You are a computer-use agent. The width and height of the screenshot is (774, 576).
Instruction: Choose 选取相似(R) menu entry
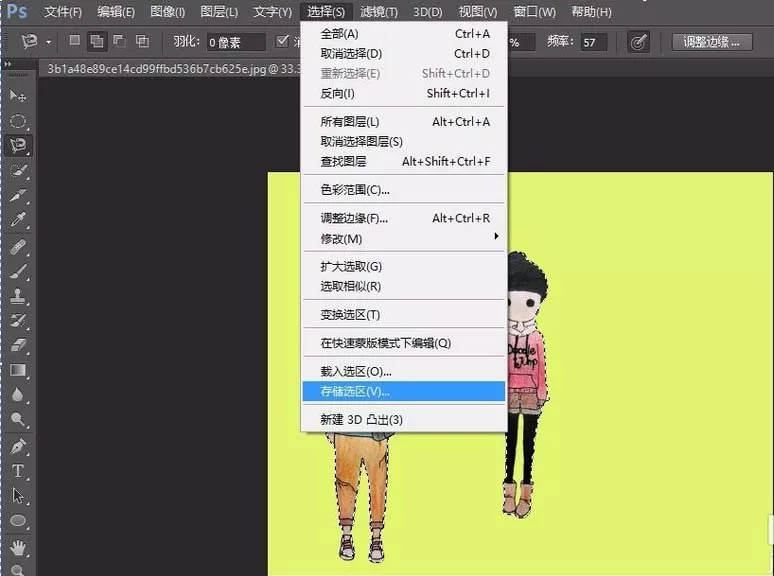(x=404, y=286)
